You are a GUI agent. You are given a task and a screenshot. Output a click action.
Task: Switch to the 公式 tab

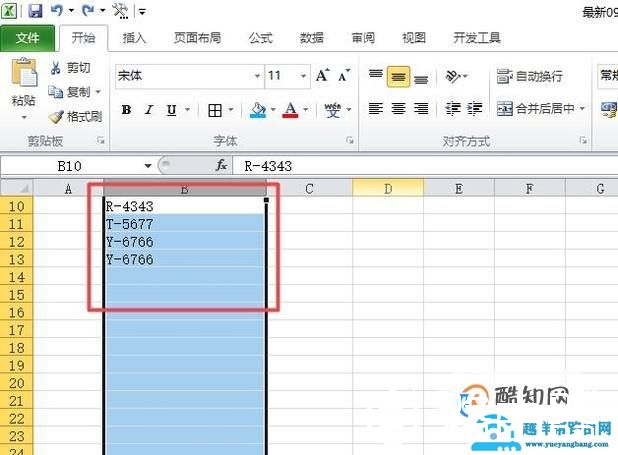[x=260, y=38]
